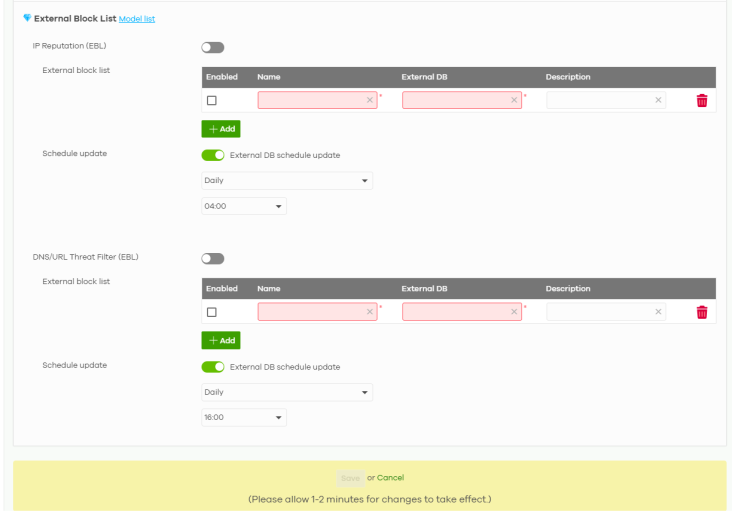
Task: Clear the DNS/URL External DB field
Action: pyautogui.click(x=514, y=312)
